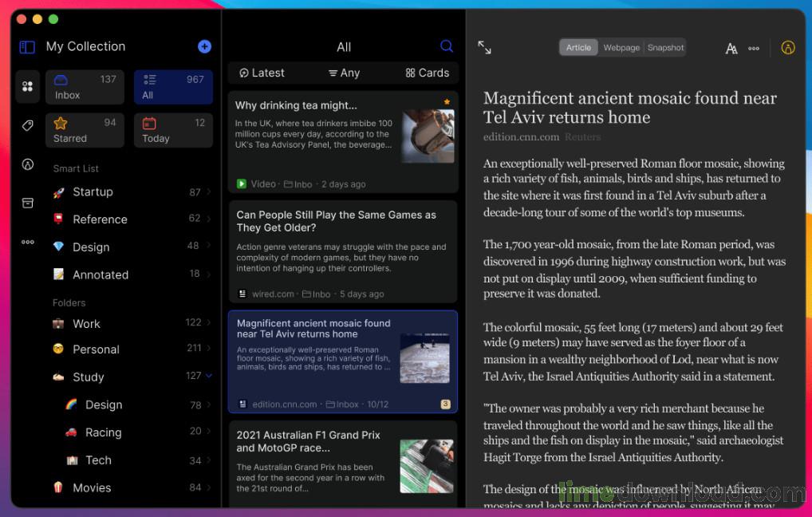
Task: Change Cards layout option
Action: [428, 73]
